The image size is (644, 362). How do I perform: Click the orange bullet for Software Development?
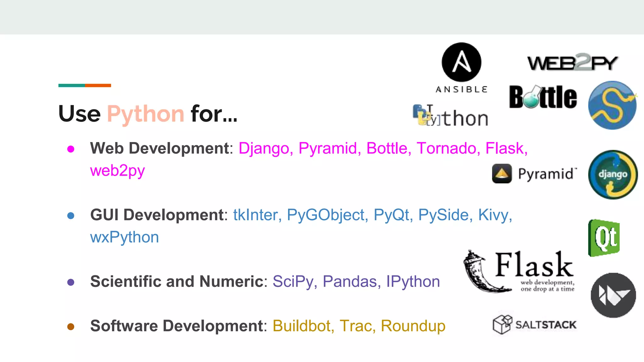pos(71,327)
